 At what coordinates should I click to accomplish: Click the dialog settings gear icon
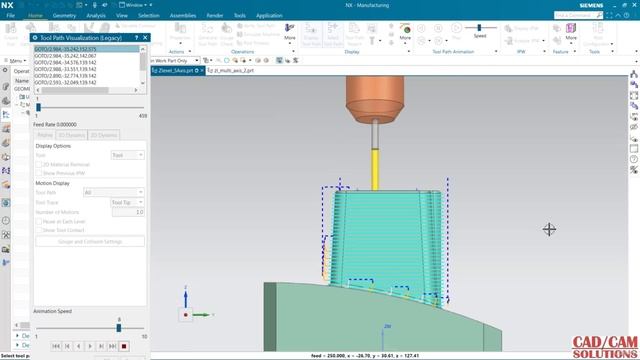coord(35,38)
